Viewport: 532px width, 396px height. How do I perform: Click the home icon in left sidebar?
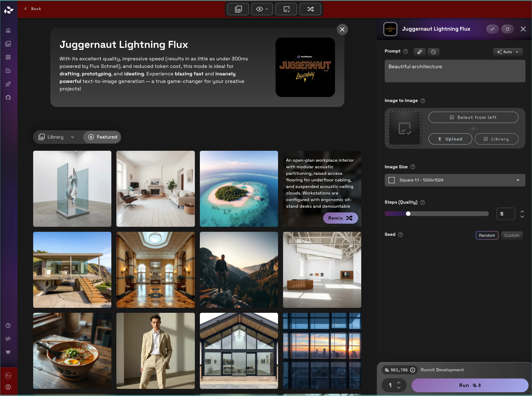tap(8, 30)
